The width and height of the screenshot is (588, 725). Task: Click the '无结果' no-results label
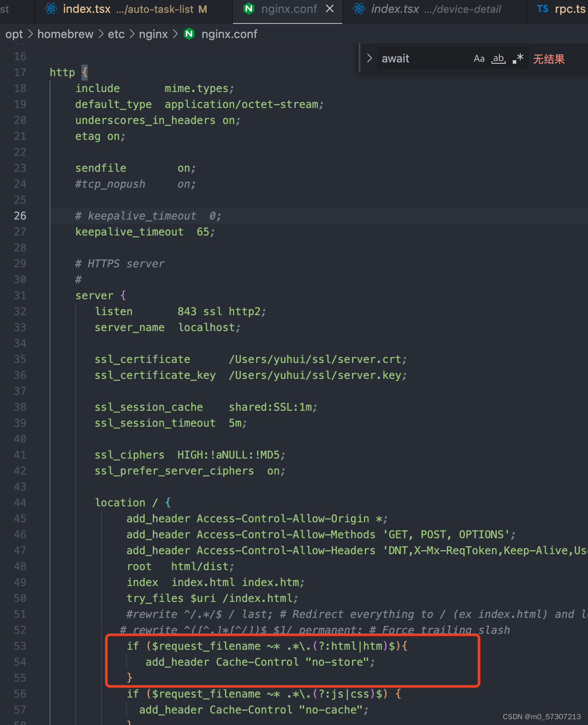click(549, 59)
